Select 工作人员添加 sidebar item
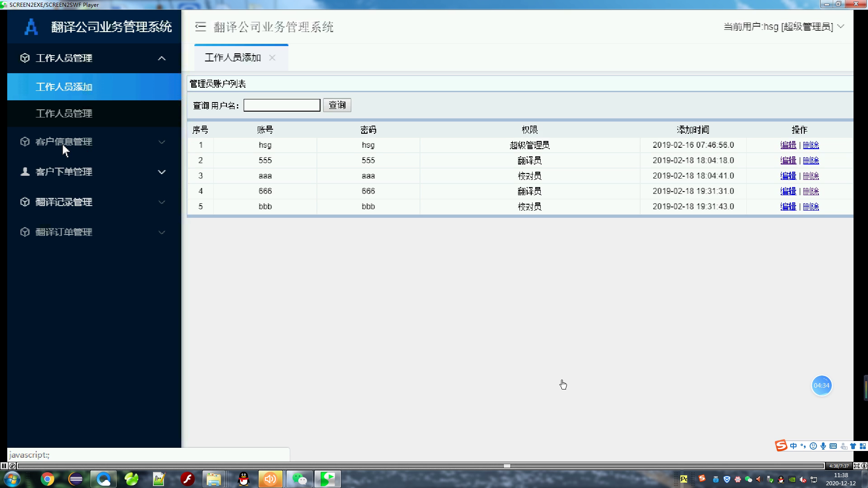The height and width of the screenshot is (488, 868). 94,87
